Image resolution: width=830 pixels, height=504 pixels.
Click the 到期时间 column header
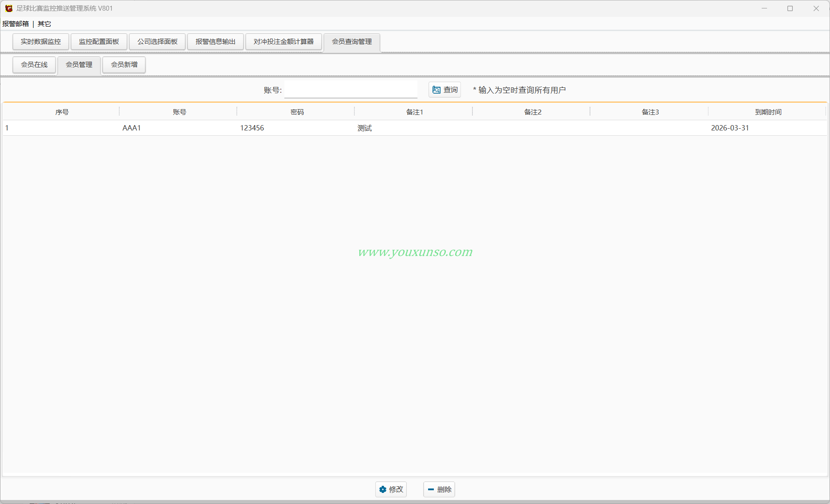[x=768, y=112]
